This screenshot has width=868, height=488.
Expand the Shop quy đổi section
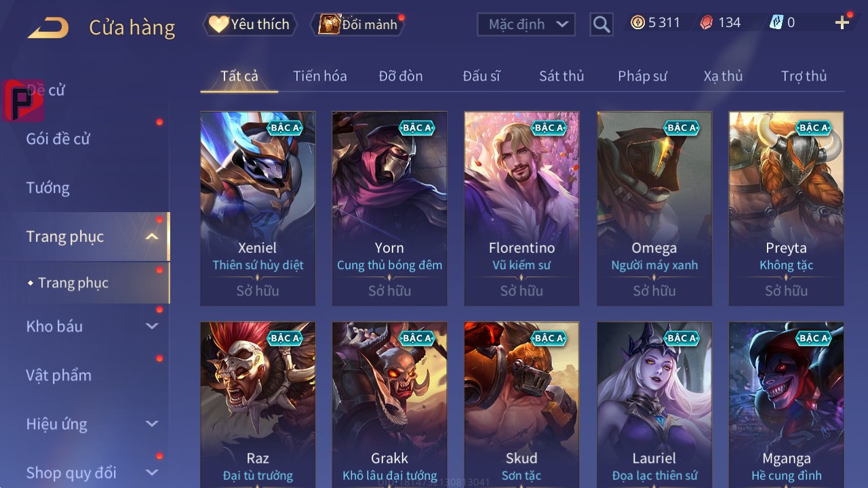[152, 472]
